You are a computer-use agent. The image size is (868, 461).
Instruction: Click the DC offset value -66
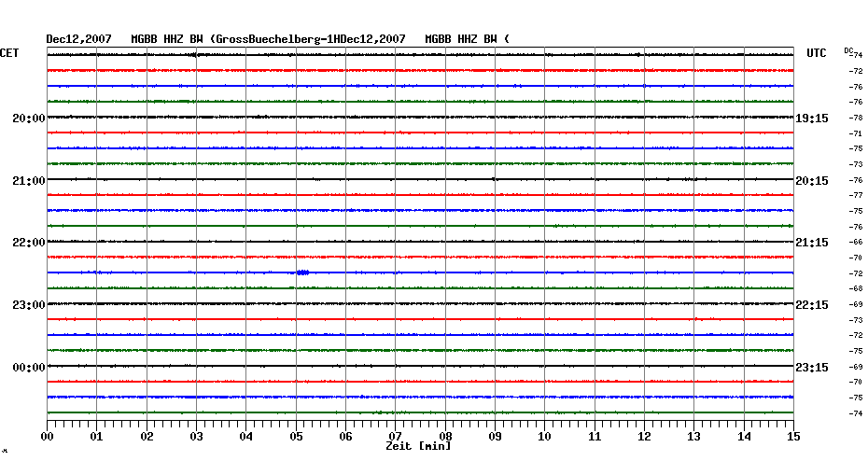point(856,243)
